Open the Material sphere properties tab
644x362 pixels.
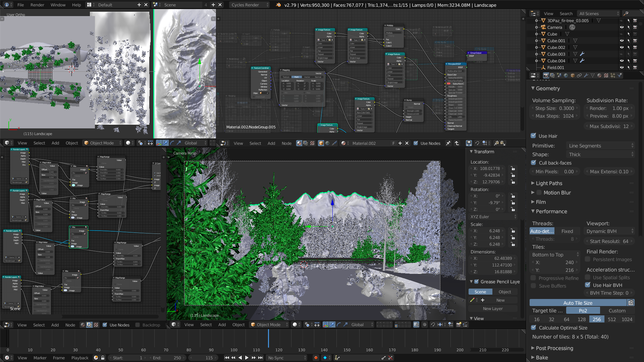(599, 75)
